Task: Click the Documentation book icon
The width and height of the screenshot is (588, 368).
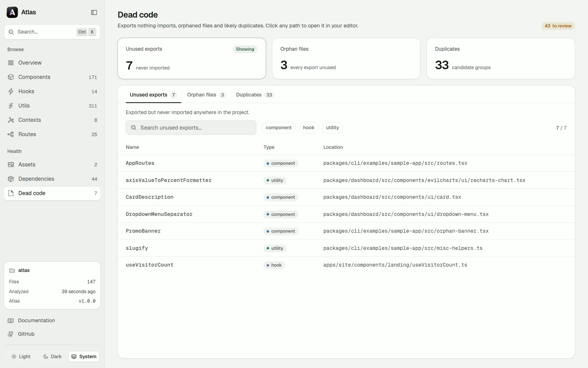Action: pos(11,321)
